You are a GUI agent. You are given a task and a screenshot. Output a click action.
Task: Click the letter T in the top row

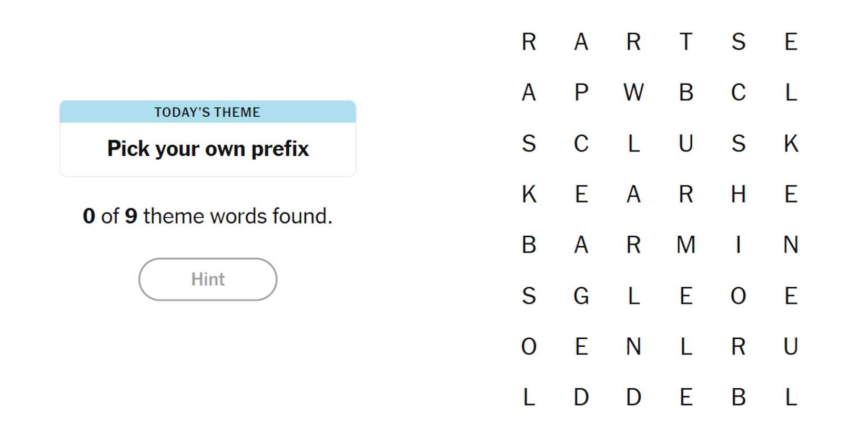click(685, 42)
